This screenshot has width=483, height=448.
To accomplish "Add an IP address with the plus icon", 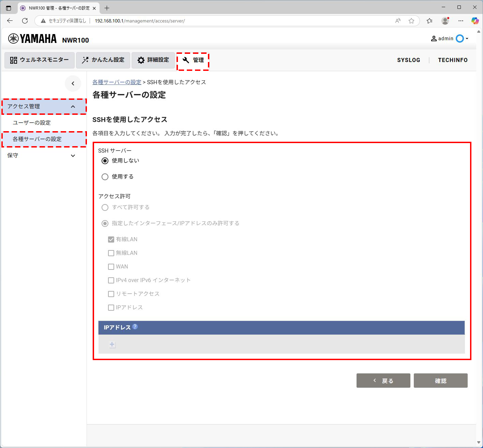I will (x=112, y=344).
